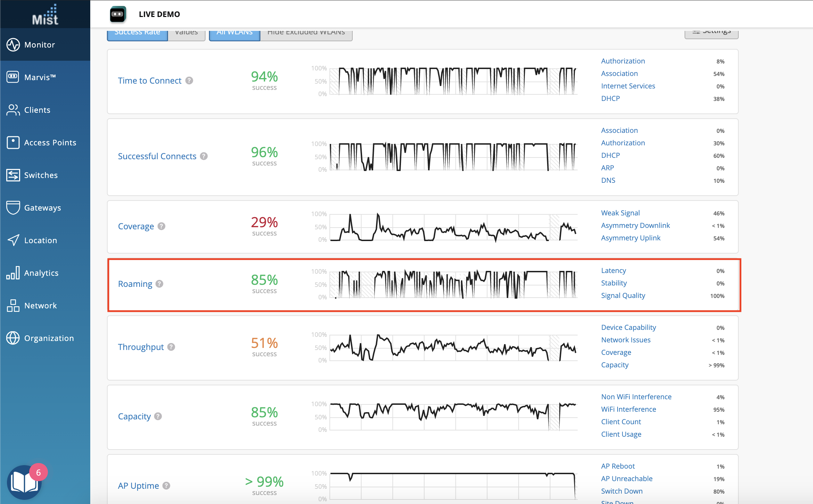Select the Switches arrows icon

13,175
